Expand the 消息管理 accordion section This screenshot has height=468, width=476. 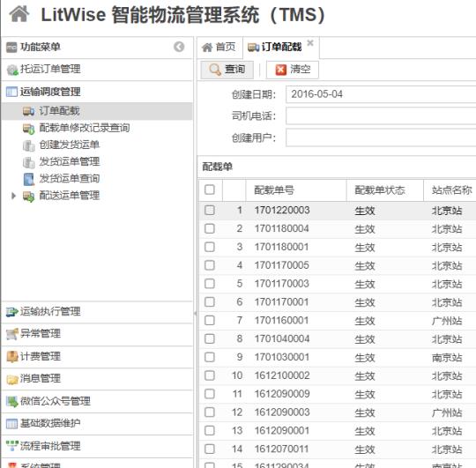click(97, 379)
